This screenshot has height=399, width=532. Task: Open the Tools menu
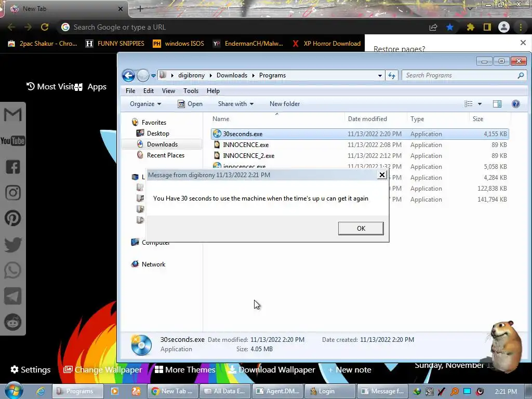point(191,91)
